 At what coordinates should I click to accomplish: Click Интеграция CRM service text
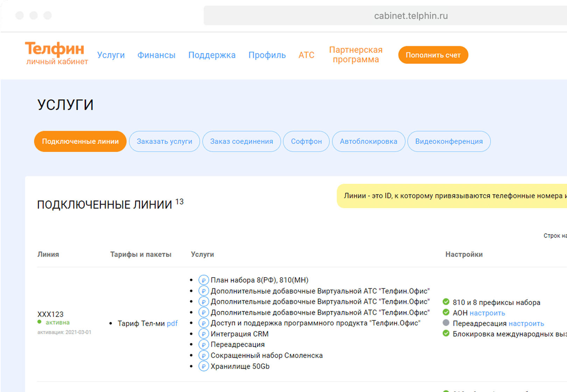pyautogui.click(x=240, y=334)
